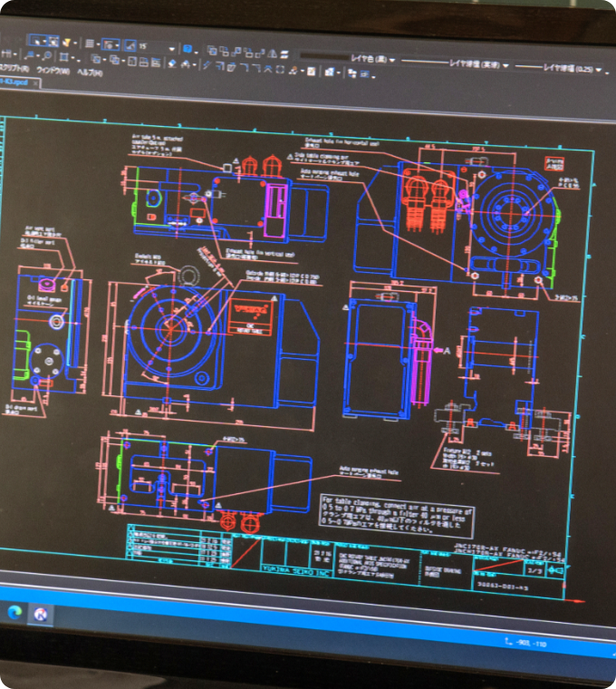616x689 pixels.
Task: Click the 'A' view arrow label
Action: coord(447,350)
